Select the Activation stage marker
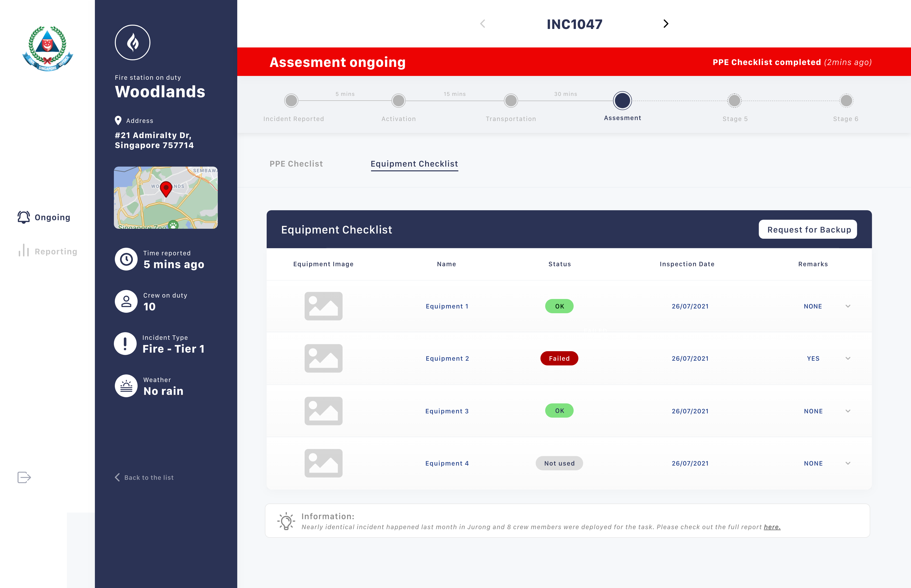The height and width of the screenshot is (588, 911). coord(398,101)
